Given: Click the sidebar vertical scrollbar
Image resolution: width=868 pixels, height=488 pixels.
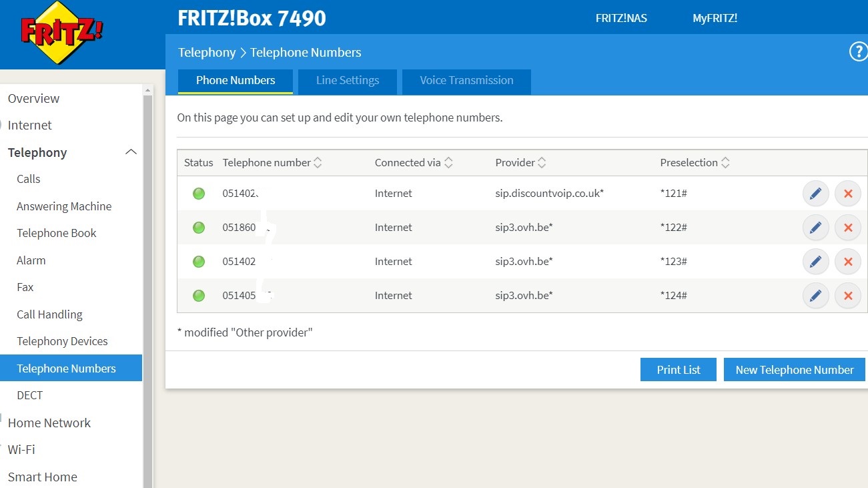Looking at the screenshot, I should pyautogui.click(x=148, y=267).
